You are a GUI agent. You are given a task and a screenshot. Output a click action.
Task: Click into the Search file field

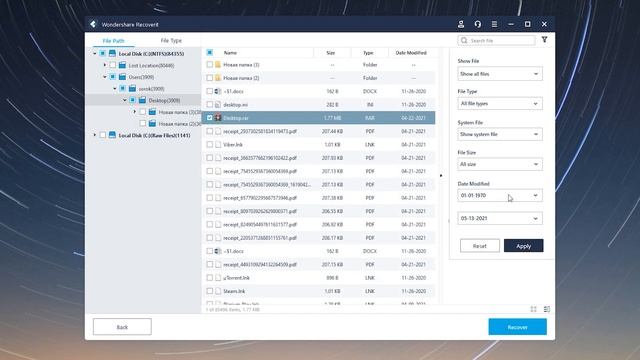click(x=496, y=40)
